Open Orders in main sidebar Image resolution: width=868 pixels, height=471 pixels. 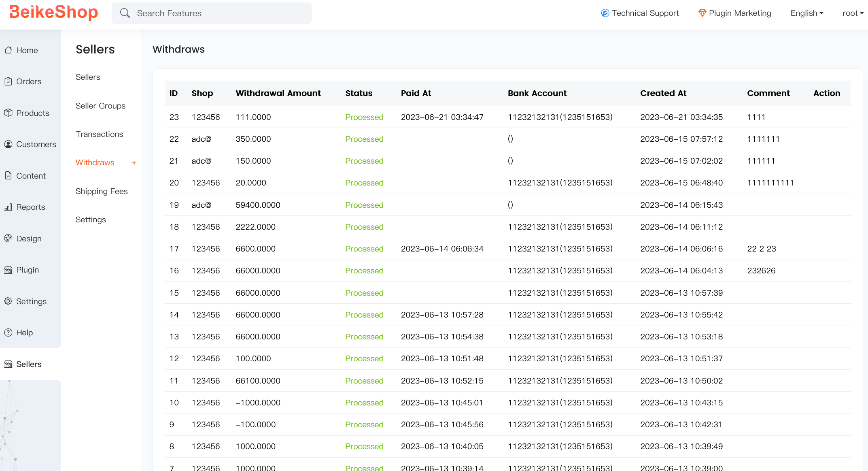click(x=29, y=81)
